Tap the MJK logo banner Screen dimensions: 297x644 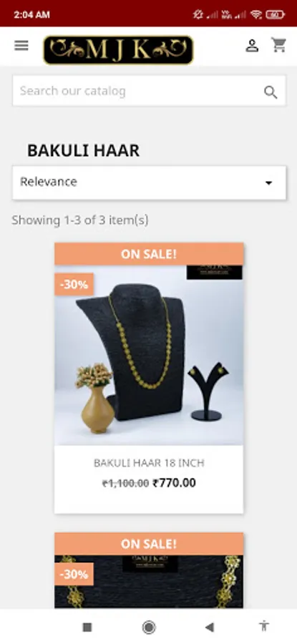118,50
